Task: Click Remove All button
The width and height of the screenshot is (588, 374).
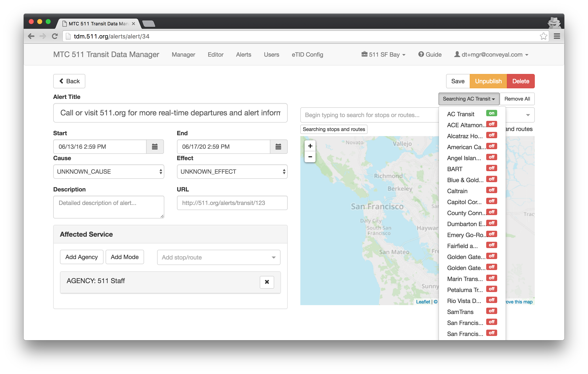Action: click(x=517, y=99)
